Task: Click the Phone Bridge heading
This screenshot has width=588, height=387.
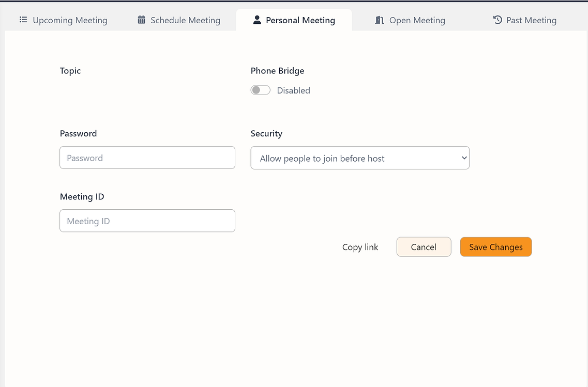Action: point(278,71)
